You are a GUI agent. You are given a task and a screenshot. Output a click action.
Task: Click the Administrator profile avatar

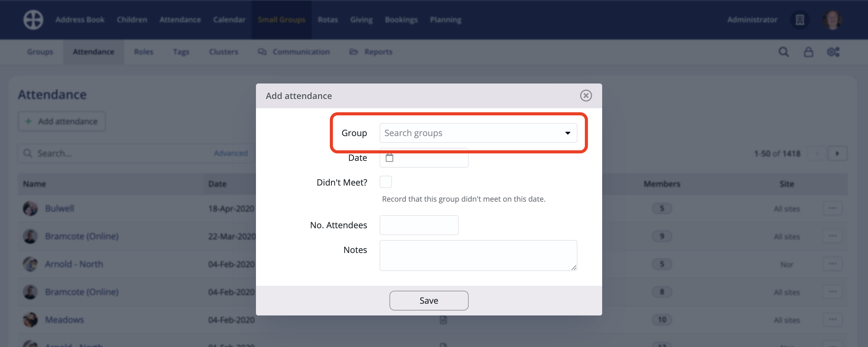tap(833, 19)
